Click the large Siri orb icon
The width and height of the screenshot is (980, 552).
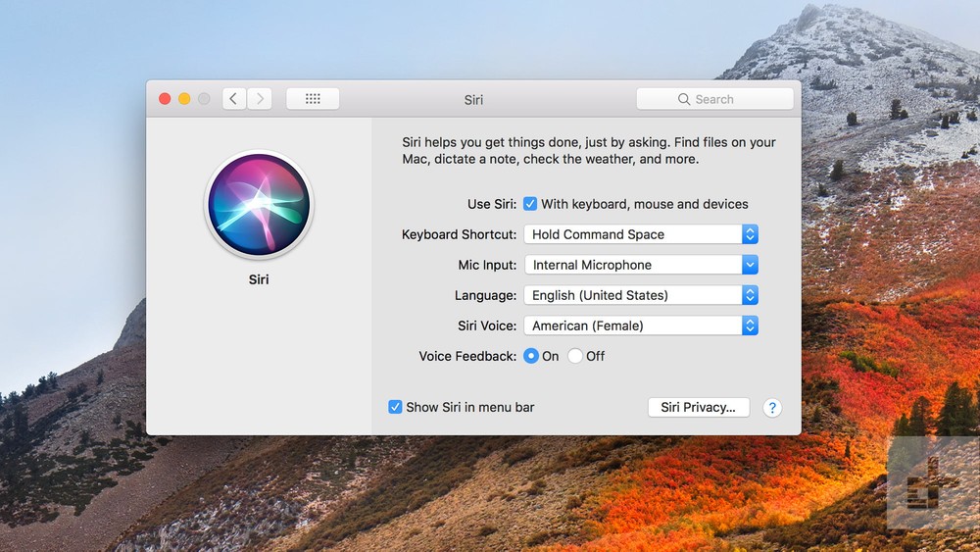(x=259, y=204)
